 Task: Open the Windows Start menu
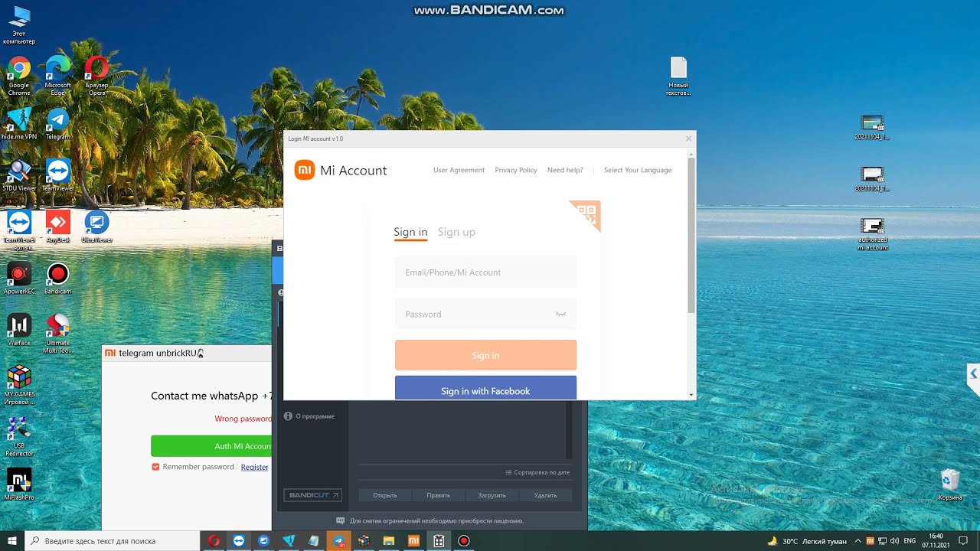click(12, 540)
